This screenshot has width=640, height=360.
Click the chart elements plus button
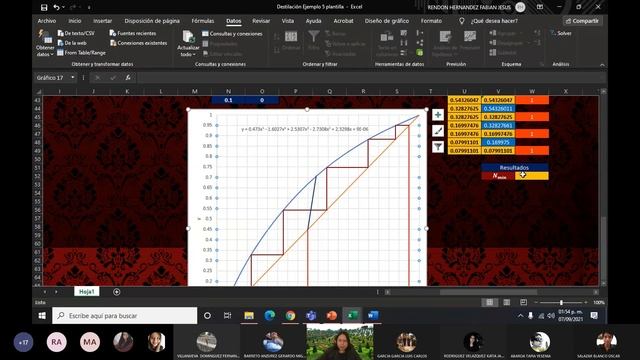(x=438, y=115)
